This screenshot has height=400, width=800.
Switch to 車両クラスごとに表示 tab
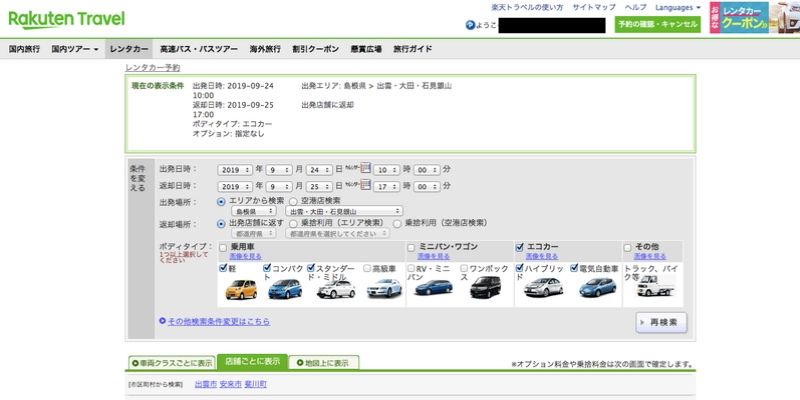click(172, 363)
